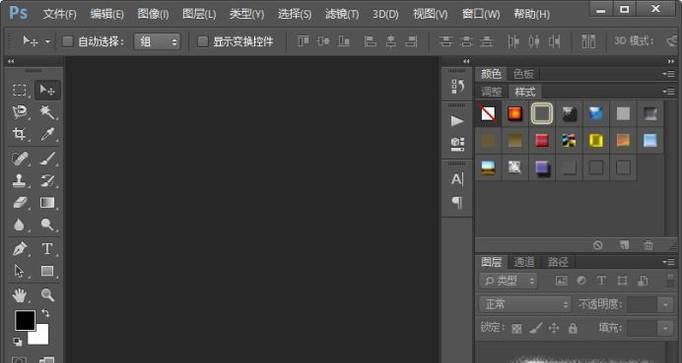Open the 文件(F) menu
This screenshot has width=682, height=363.
point(60,14)
